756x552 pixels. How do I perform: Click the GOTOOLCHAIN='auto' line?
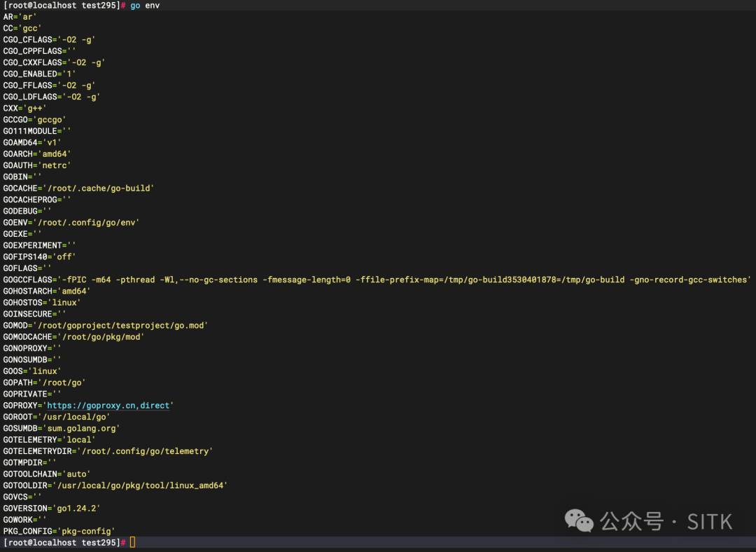(47, 474)
